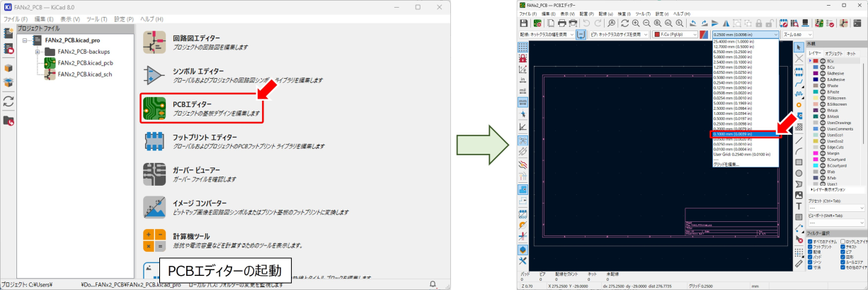Select the arrow selection tool in right toolbar
The image size is (868, 290).
point(799,48)
